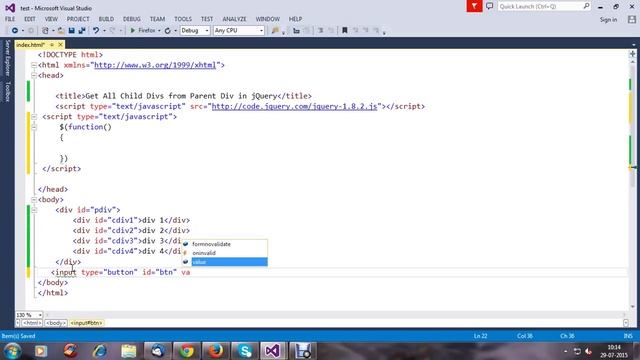Image resolution: width=640 pixels, height=360 pixels.
Task: Open the Server Explorer side panel
Action: coord(7,58)
